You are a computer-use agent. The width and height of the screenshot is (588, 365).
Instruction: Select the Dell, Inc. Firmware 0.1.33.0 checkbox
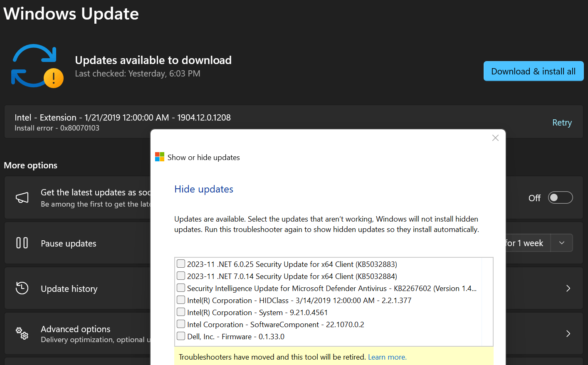point(181,336)
